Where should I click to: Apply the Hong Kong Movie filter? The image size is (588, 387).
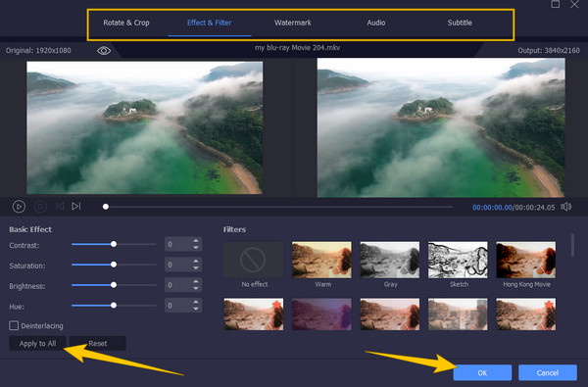(526, 260)
